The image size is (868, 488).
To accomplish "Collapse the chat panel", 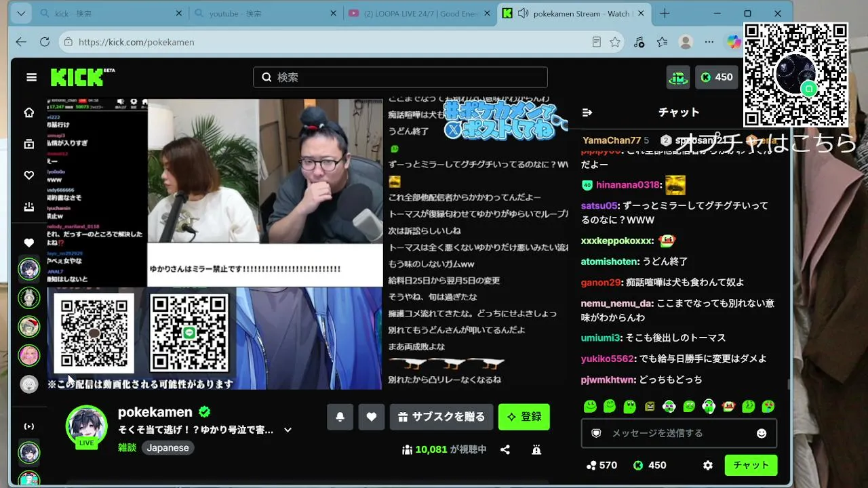I will [587, 113].
